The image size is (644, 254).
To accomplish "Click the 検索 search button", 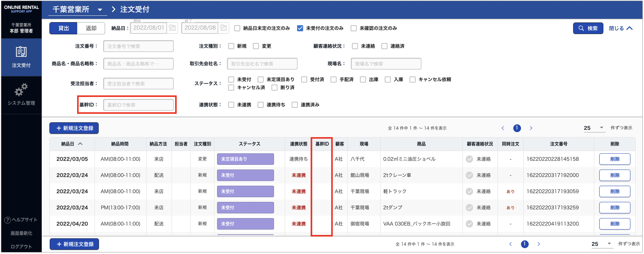I will tap(588, 28).
